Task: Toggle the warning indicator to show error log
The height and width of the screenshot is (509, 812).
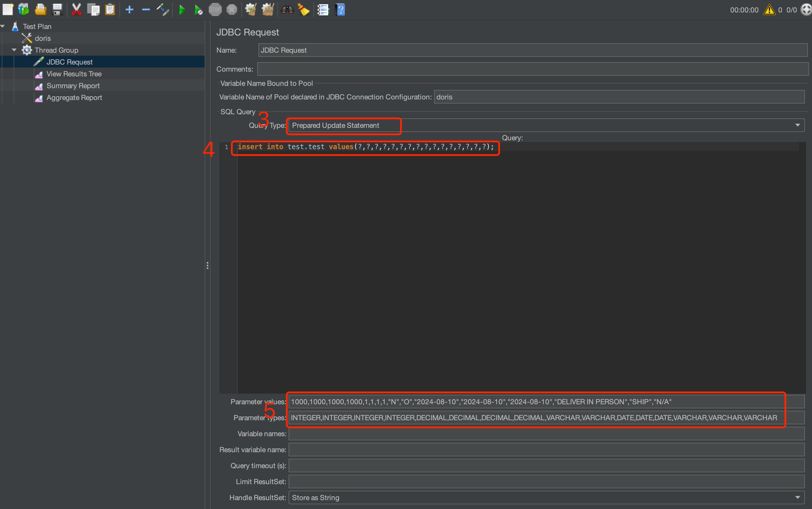Action: tap(769, 10)
